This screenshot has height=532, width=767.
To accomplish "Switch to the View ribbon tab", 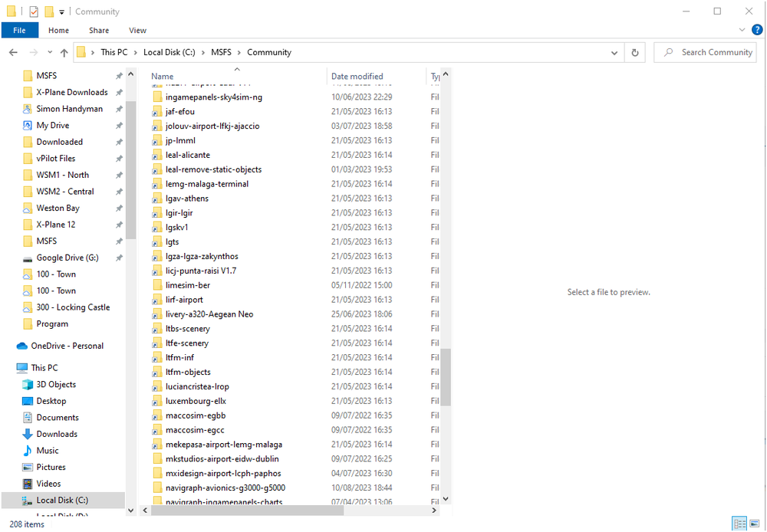I will tap(137, 30).
